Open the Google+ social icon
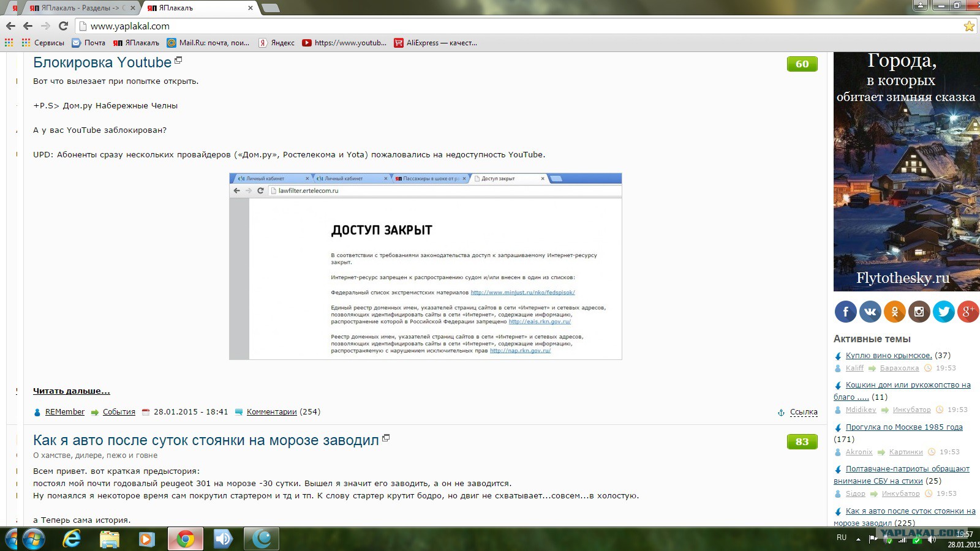 click(968, 312)
